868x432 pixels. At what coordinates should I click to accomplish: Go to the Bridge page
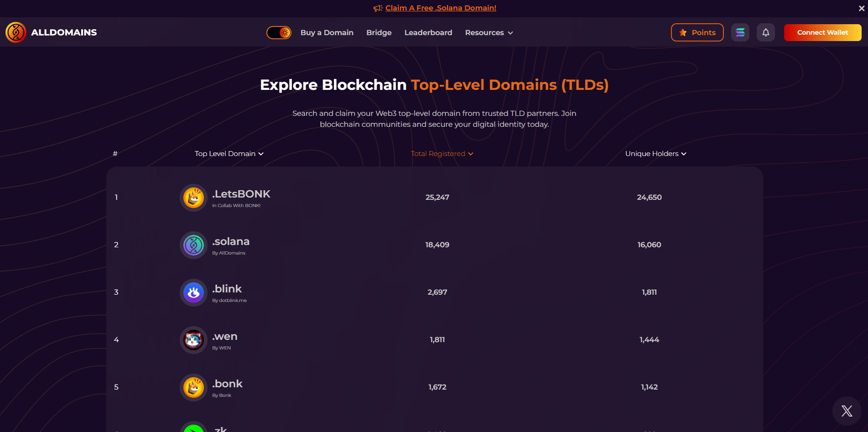pyautogui.click(x=379, y=32)
